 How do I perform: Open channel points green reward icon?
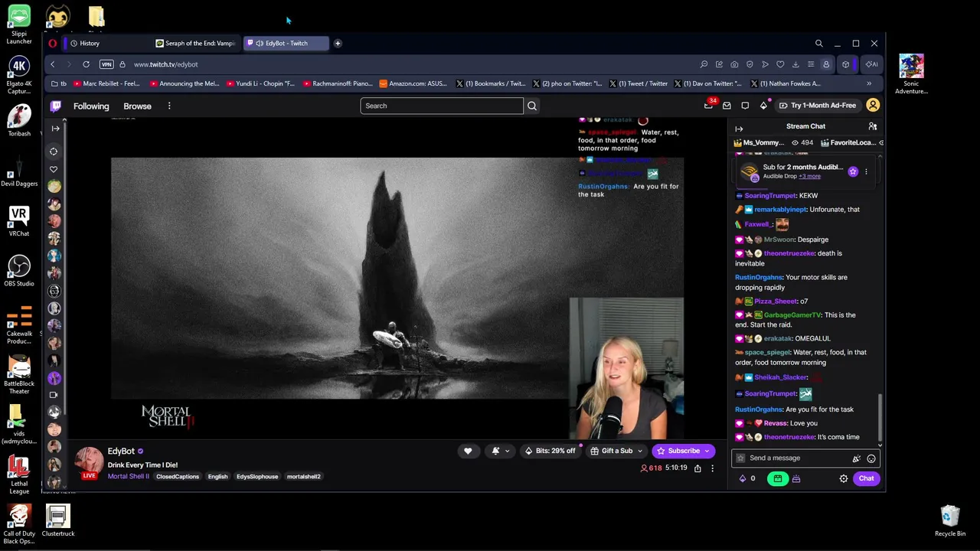click(778, 478)
